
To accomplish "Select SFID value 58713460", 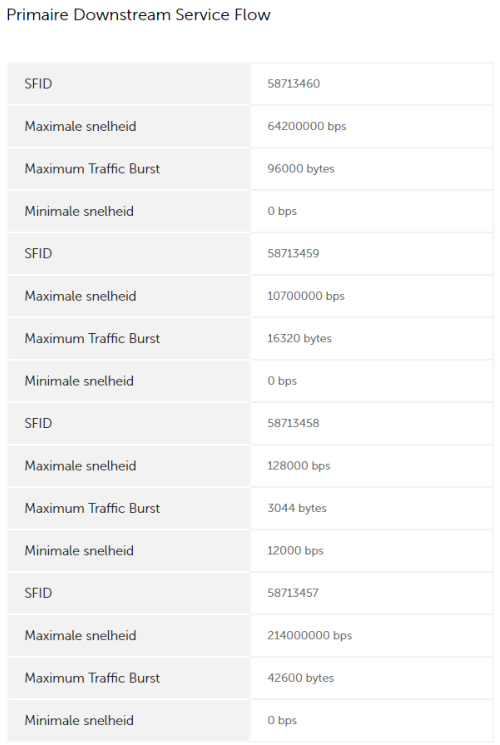I will (293, 84).
